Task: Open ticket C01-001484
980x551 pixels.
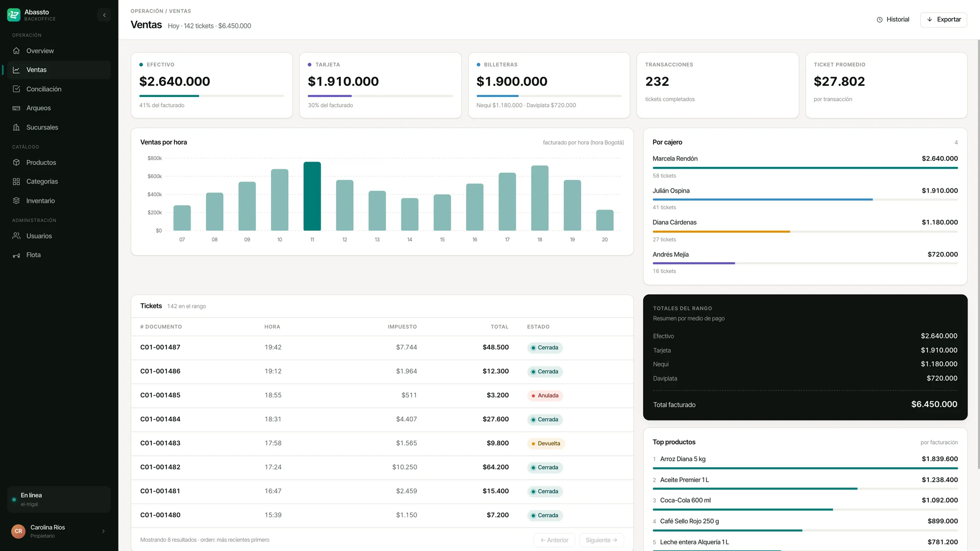Action: click(382, 420)
